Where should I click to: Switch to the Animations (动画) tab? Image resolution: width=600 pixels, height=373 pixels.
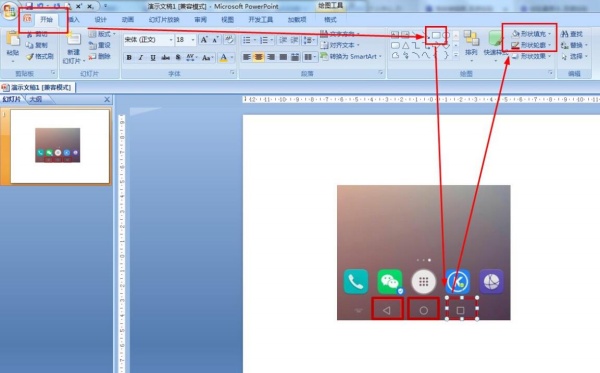[x=128, y=20]
